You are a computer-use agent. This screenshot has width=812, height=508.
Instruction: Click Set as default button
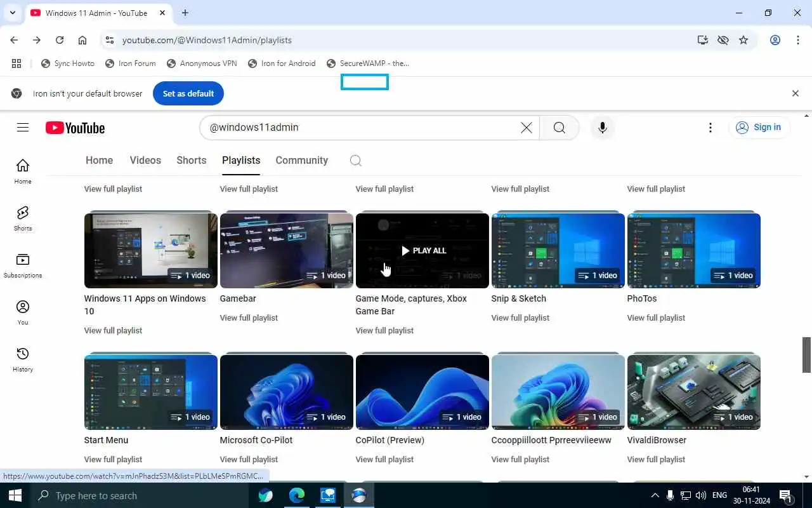[x=188, y=93]
